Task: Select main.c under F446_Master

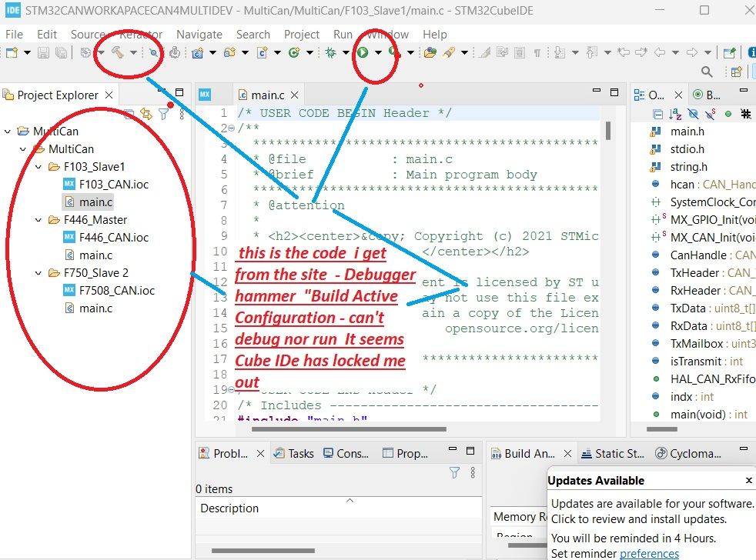Action: [89, 255]
